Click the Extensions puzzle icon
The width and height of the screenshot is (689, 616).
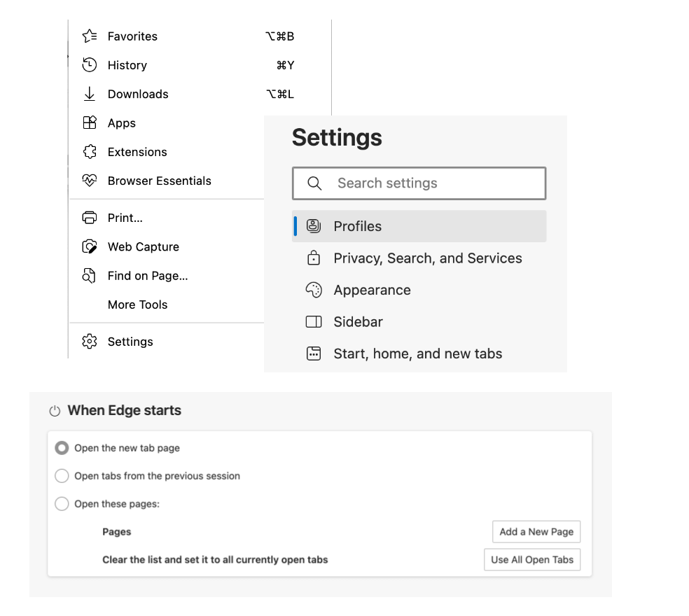click(89, 152)
